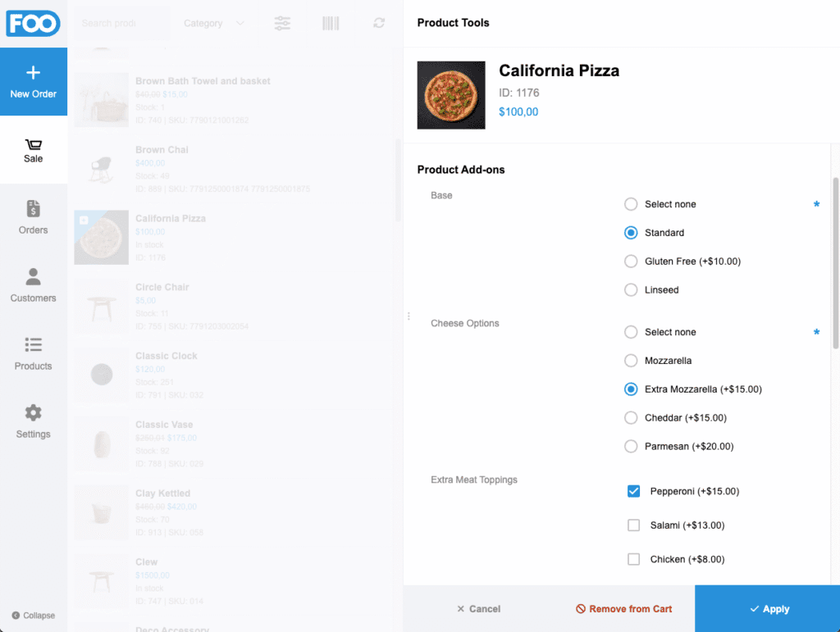The height and width of the screenshot is (632, 840).
Task: Click Remove from Cart
Action: coord(623,609)
